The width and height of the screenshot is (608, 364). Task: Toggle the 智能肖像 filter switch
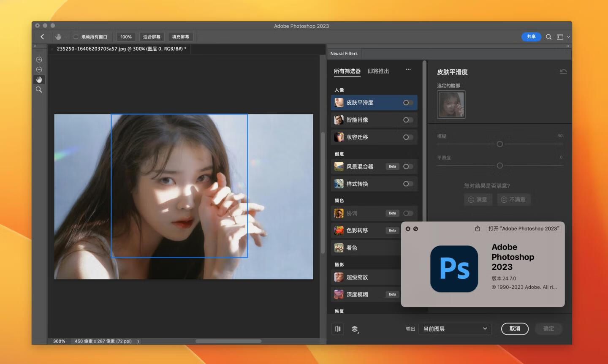point(407,120)
